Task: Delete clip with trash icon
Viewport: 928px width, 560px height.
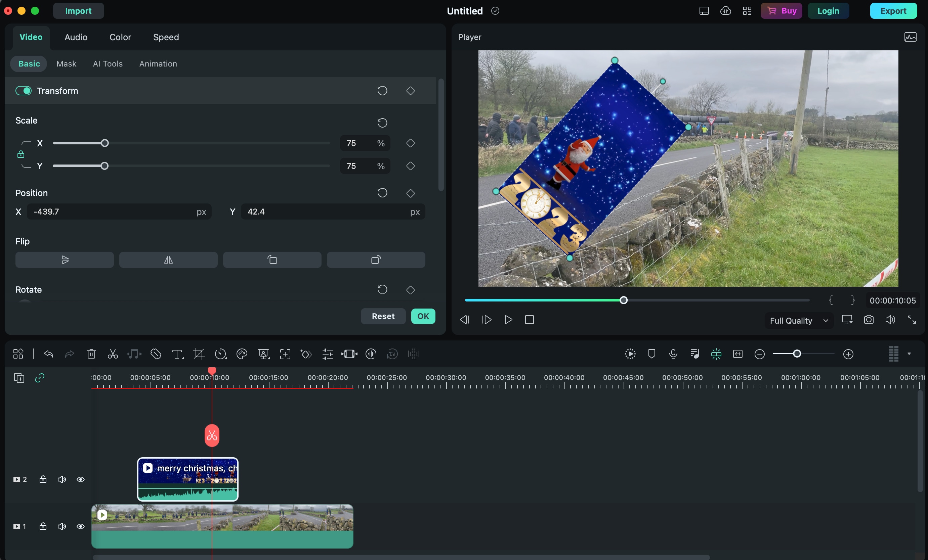Action: (x=91, y=354)
